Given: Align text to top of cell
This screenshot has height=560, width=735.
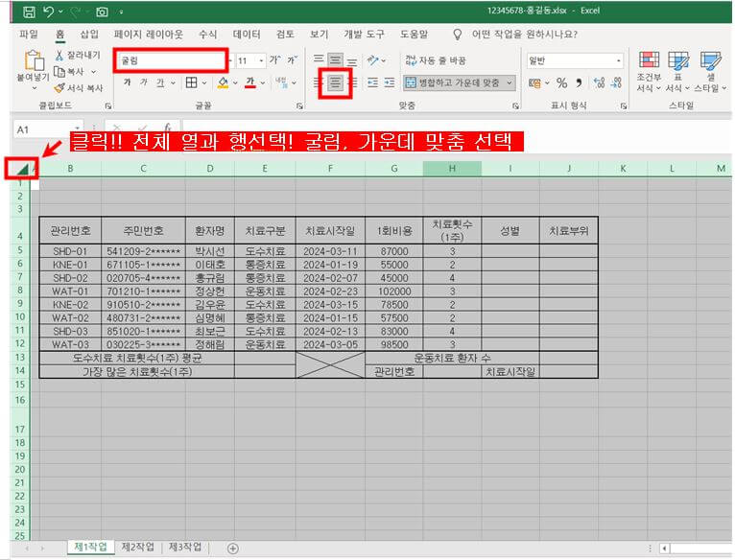Looking at the screenshot, I should point(319,59).
